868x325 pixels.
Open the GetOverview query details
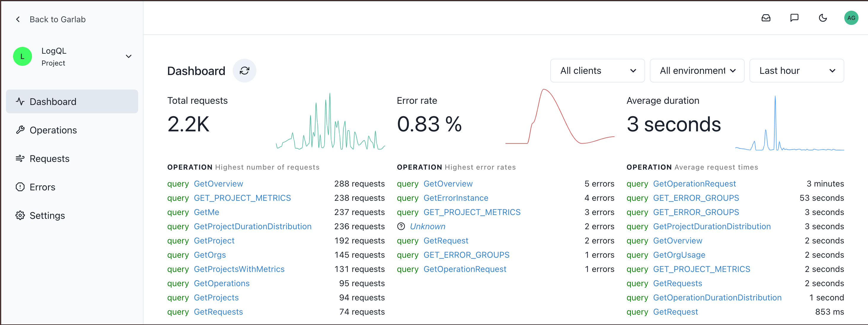click(x=218, y=183)
